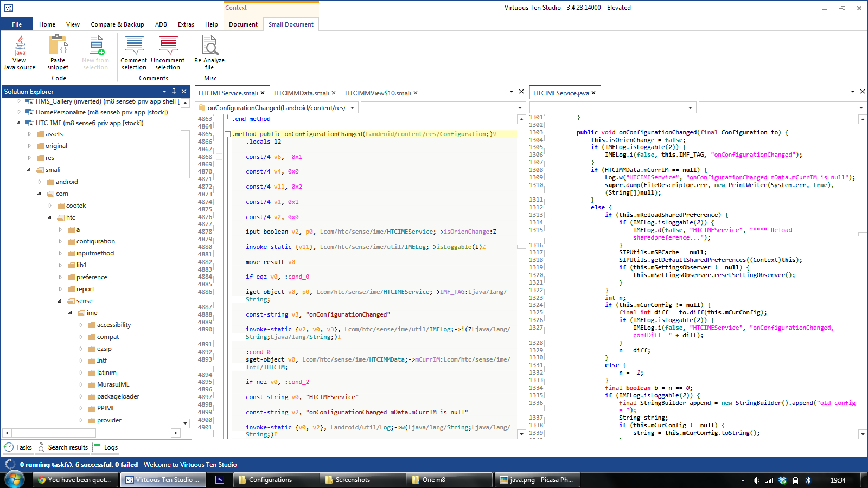This screenshot has width=868, height=488.
Task: Select the latinim folder
Action: 107,373
